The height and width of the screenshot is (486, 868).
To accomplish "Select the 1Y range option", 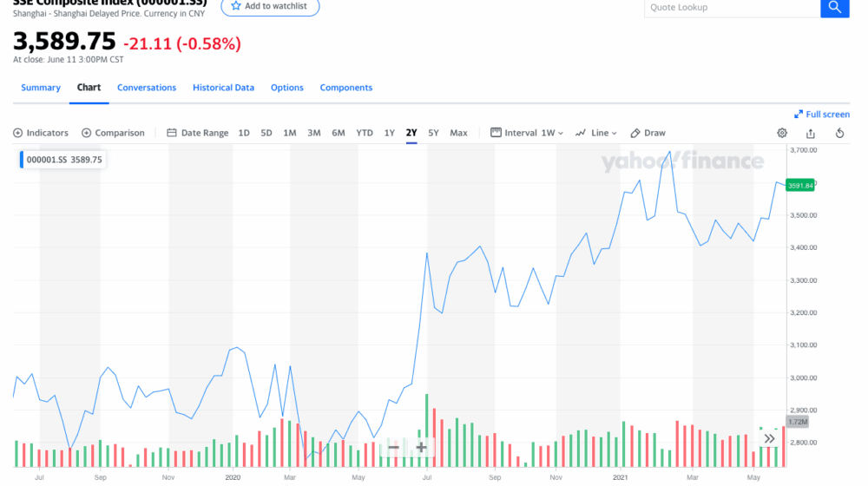I will click(x=389, y=133).
